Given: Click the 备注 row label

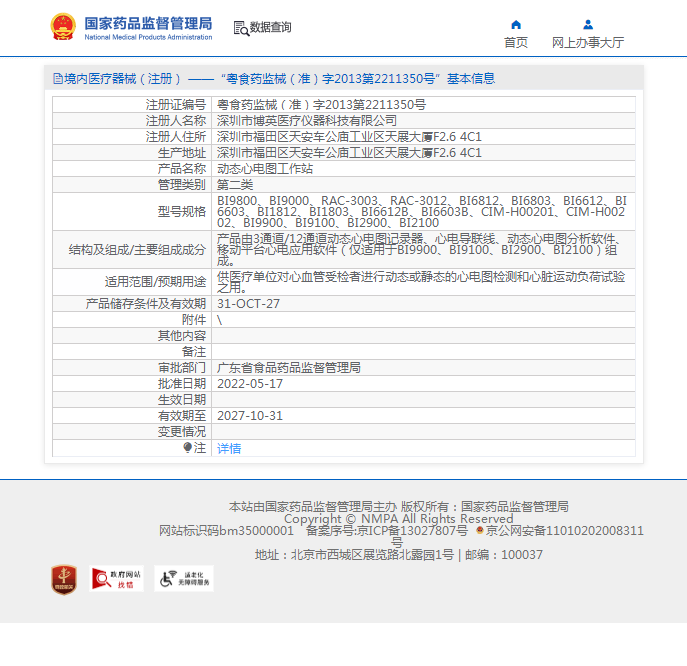Looking at the screenshot, I should (194, 352).
